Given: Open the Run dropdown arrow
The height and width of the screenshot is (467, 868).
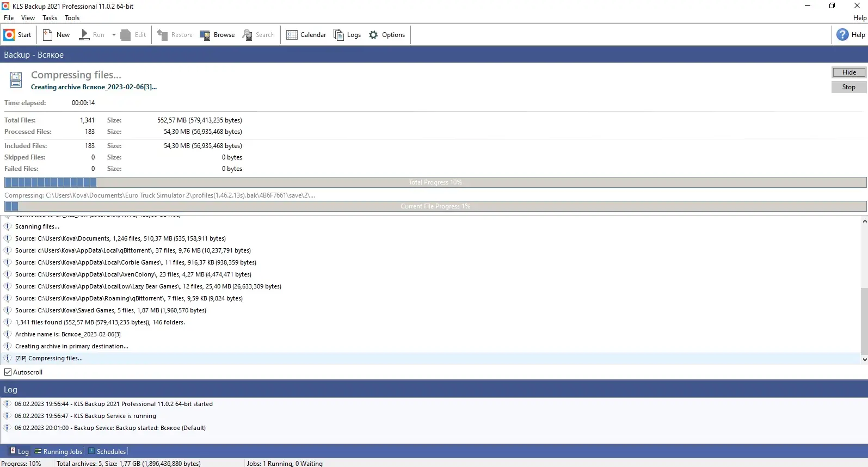Looking at the screenshot, I should (114, 35).
